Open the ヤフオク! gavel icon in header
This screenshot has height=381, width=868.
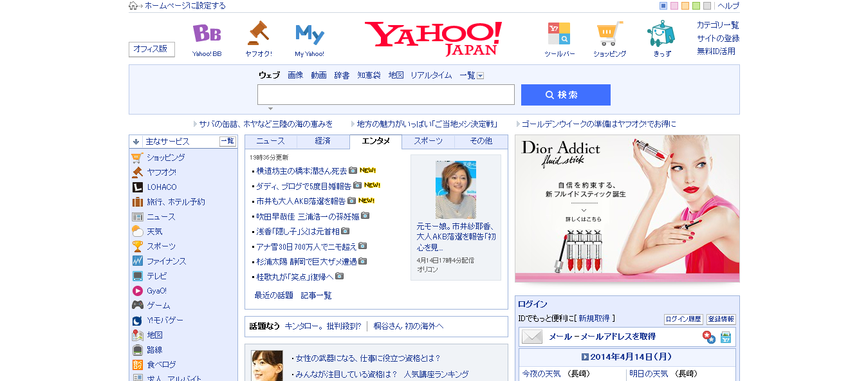(x=258, y=33)
